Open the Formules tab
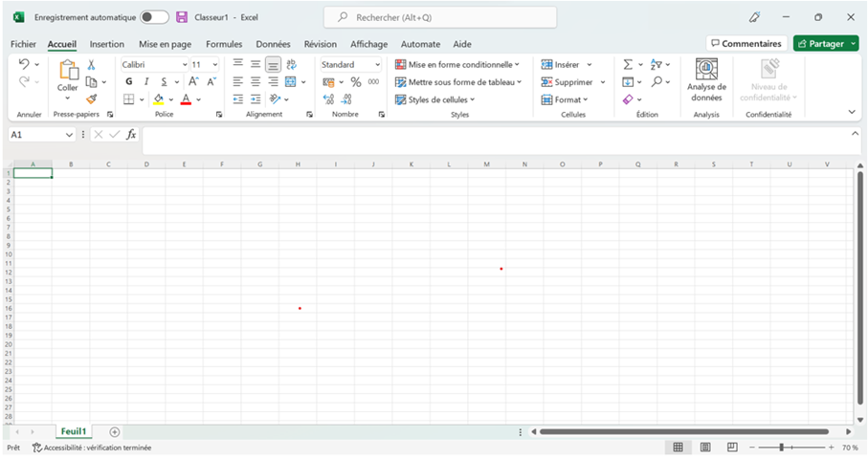 pyautogui.click(x=224, y=44)
